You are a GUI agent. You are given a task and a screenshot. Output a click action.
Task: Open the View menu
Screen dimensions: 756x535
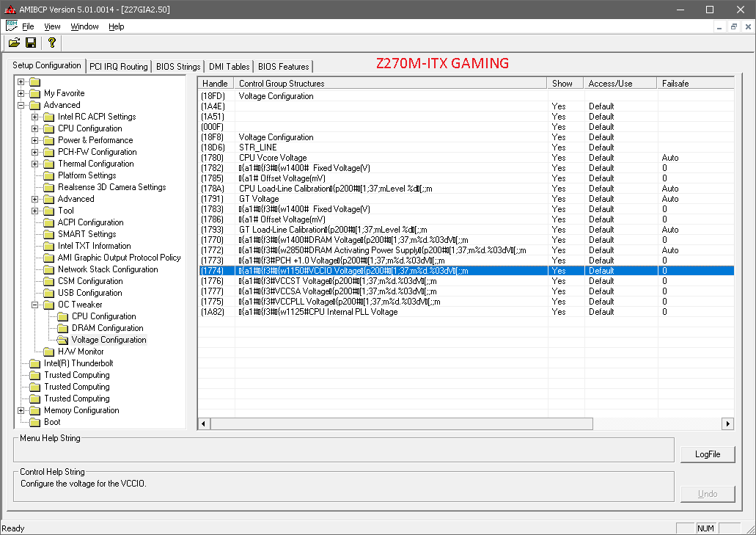(52, 26)
